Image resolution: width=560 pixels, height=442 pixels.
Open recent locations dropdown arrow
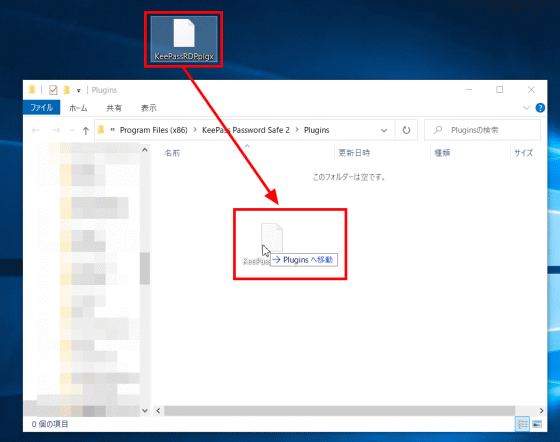[x=72, y=130]
